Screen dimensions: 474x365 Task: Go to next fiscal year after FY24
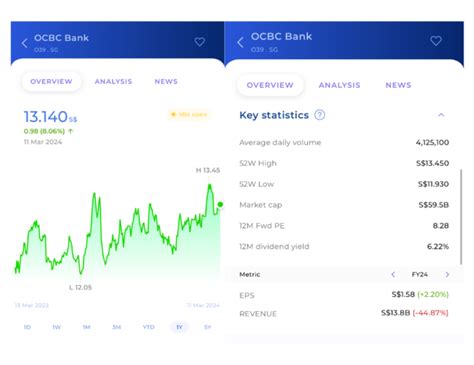tap(447, 274)
